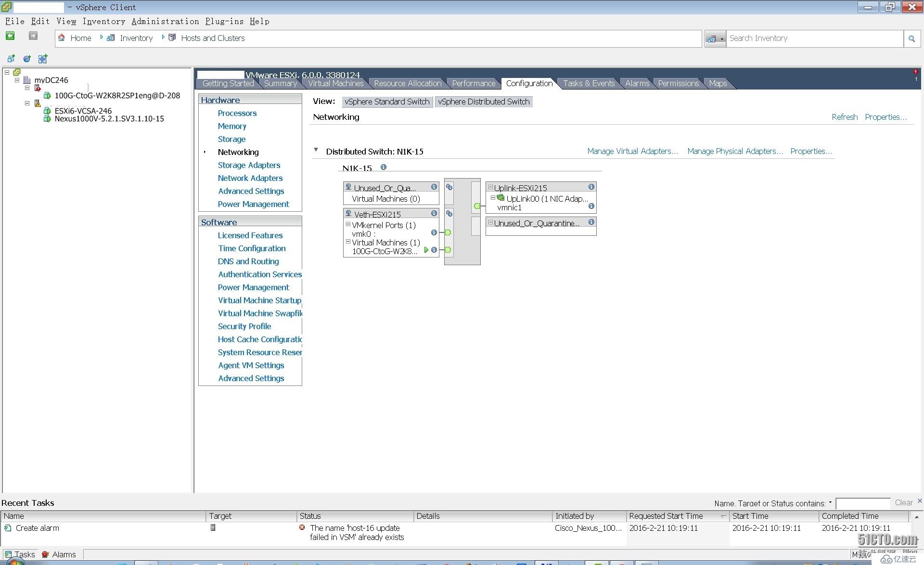Switch to the Performance tab
Image resolution: width=924 pixels, height=565 pixels.
coord(474,83)
